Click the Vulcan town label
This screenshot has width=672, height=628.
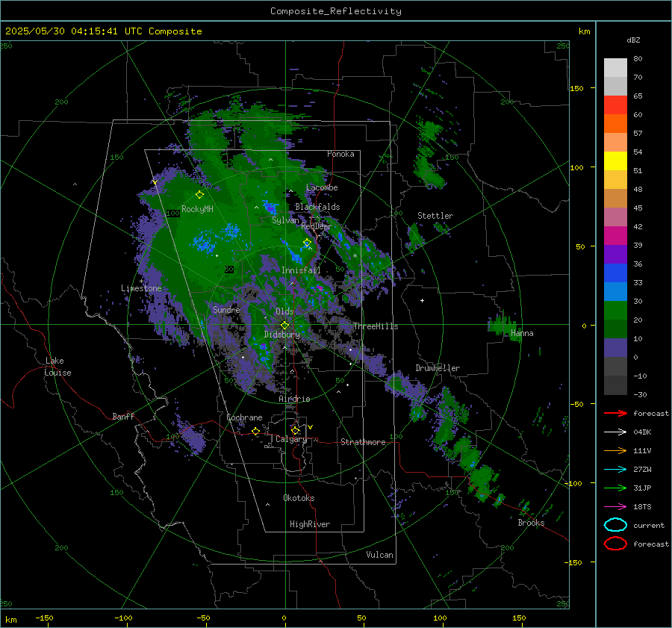(x=379, y=555)
